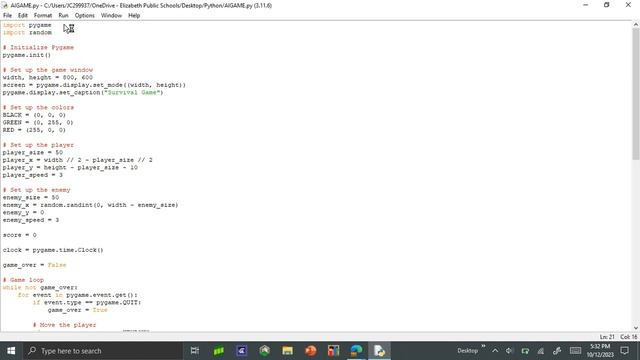Click "Survival Game" caption string
This screenshot has height=360, width=640.
point(133,92)
